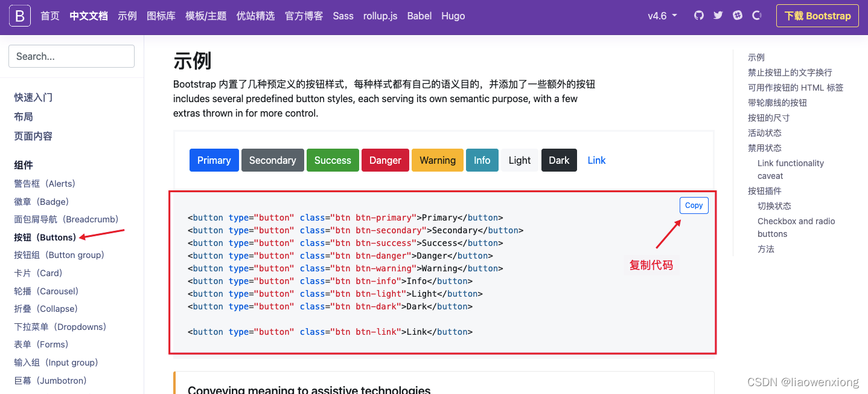Click the Copy button on the code block

694,205
